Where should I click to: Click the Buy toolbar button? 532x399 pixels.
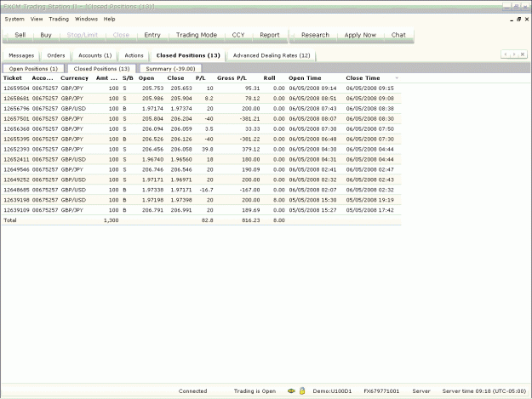46,35
